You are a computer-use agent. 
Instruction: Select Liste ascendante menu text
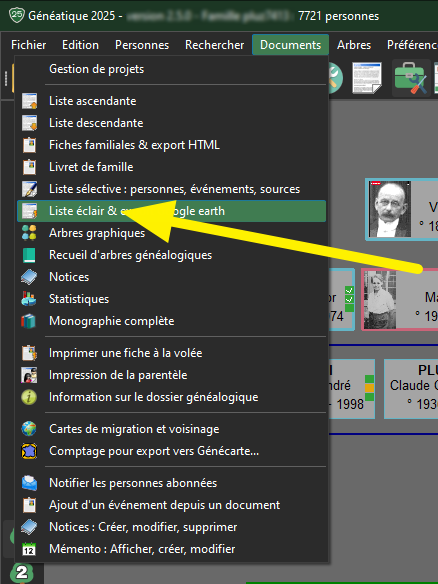[x=93, y=101]
